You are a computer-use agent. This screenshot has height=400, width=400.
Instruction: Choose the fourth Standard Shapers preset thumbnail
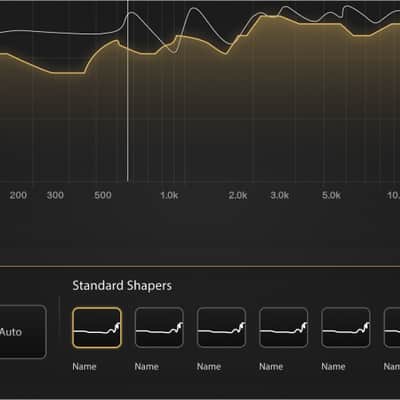[284, 328]
